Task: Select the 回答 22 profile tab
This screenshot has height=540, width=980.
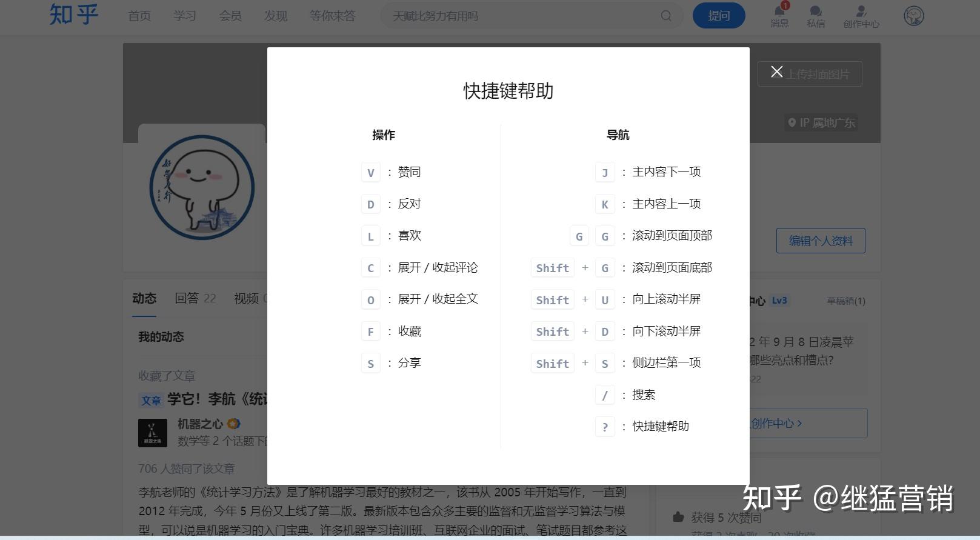Action: (195, 298)
